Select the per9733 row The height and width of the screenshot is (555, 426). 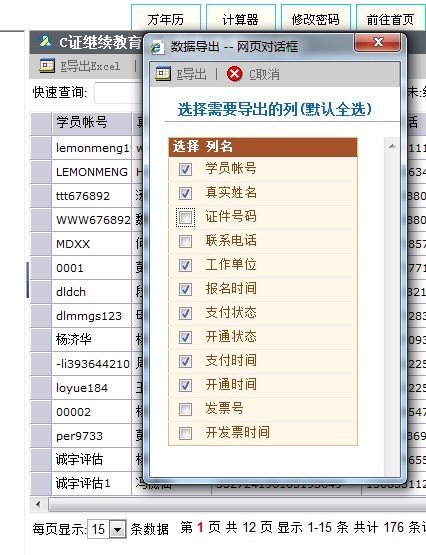coord(91,436)
